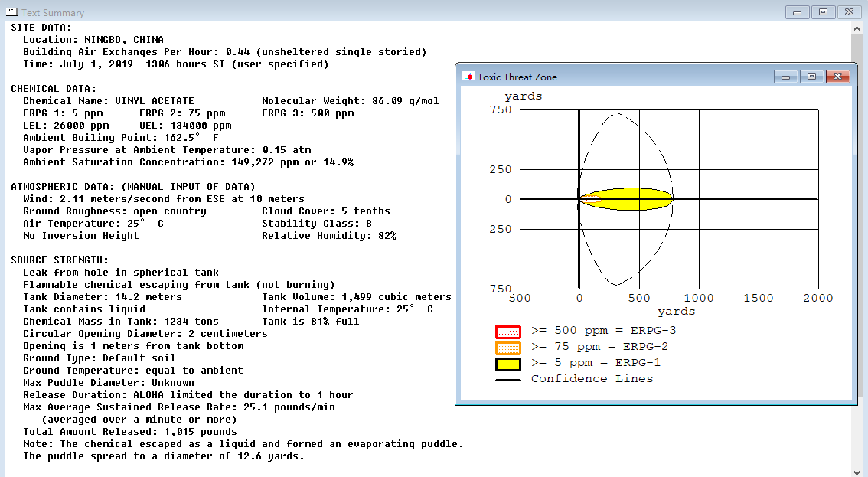This screenshot has width=868, height=477.
Task: Click 'Chemical Name: VINYL ACETATE' text
Action: (109, 101)
